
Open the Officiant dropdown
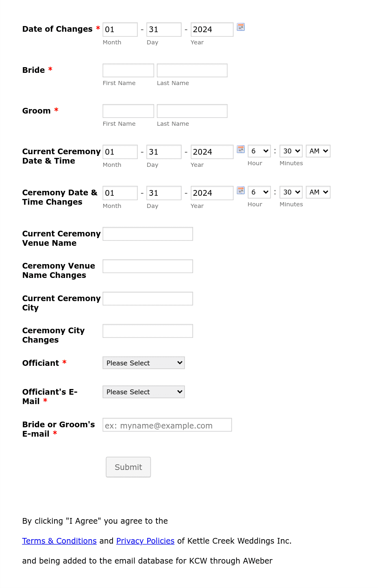coord(143,363)
